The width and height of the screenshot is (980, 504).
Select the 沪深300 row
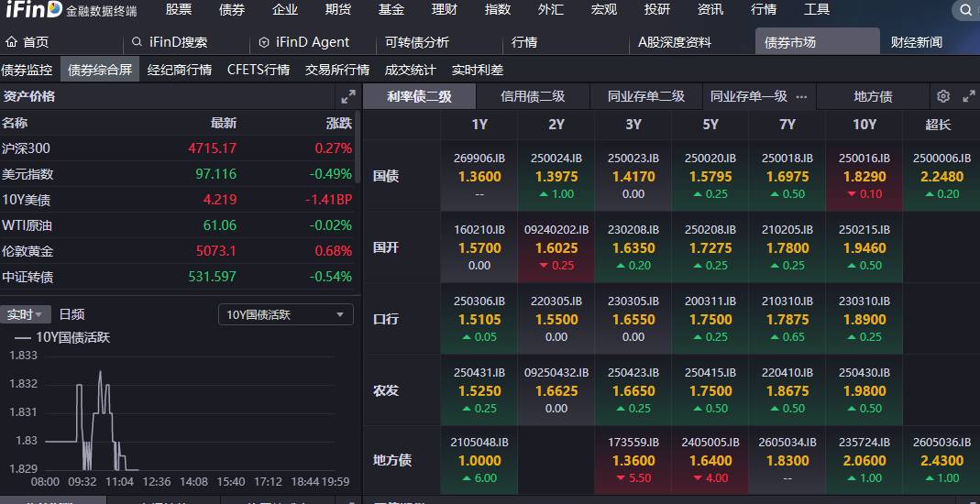[x=177, y=148]
